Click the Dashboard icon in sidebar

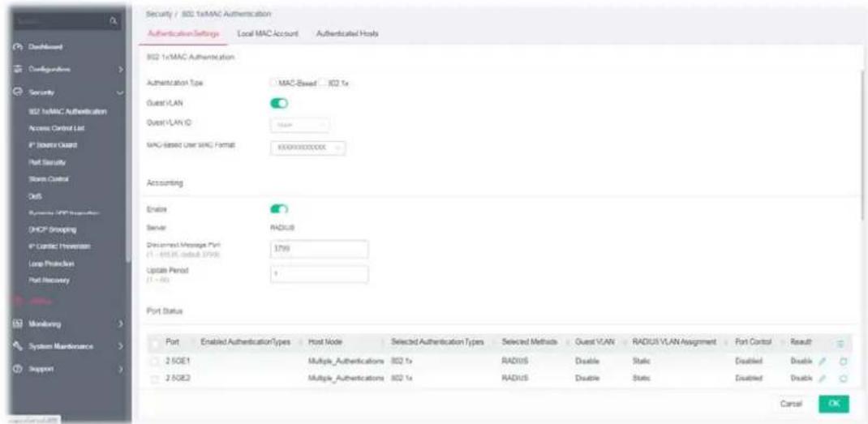[x=16, y=48]
